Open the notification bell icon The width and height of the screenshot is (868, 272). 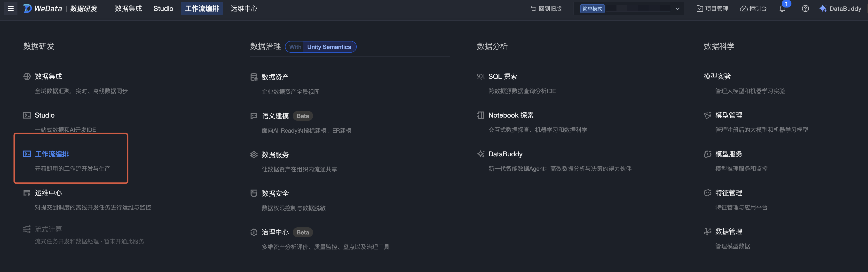(x=782, y=9)
